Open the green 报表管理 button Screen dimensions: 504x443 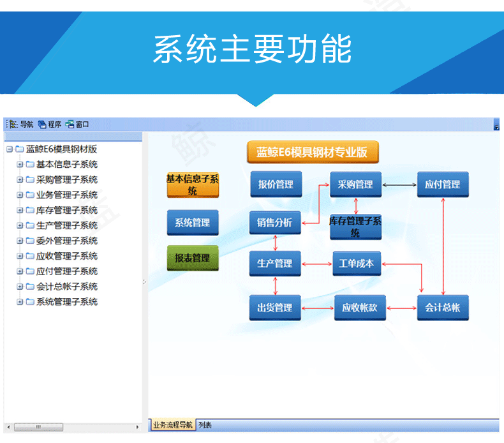pyautogui.click(x=193, y=258)
